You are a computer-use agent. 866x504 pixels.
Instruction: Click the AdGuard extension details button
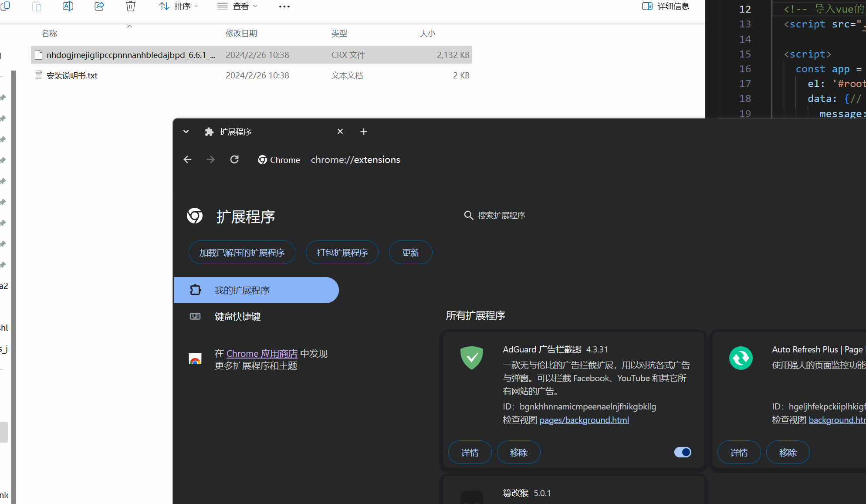click(470, 453)
